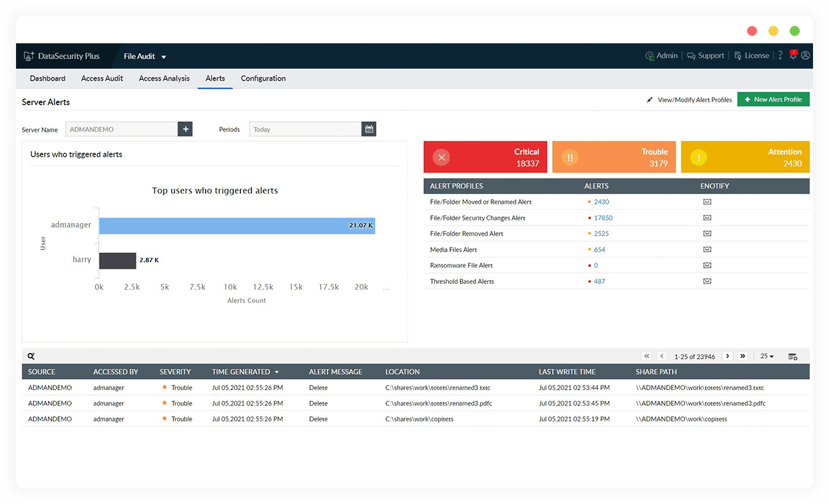
Task: Go to first page of results
Action: (x=647, y=356)
